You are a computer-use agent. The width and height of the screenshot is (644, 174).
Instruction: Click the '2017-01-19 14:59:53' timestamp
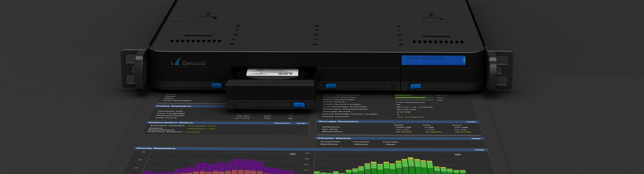coord(414,107)
